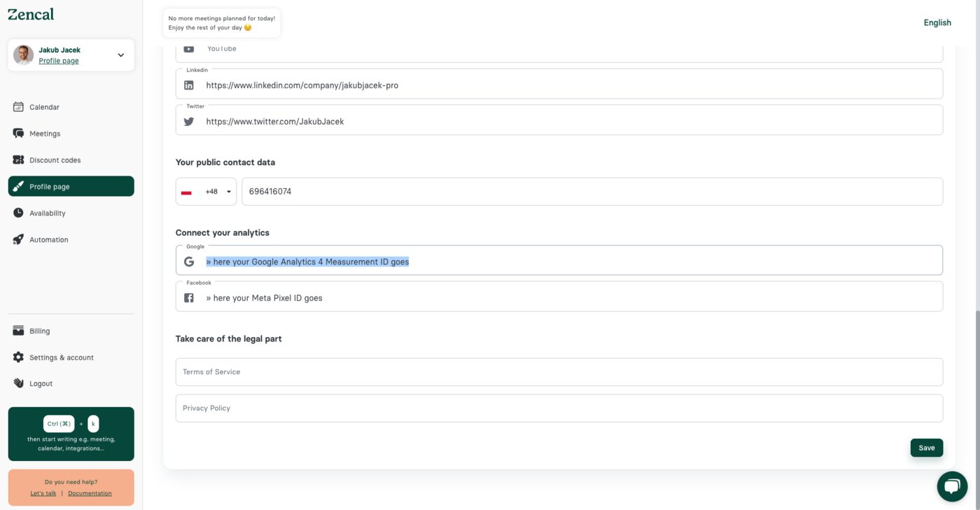Screen dimensions: 980x510
Task: Click the Google G icon
Action: click(188, 261)
